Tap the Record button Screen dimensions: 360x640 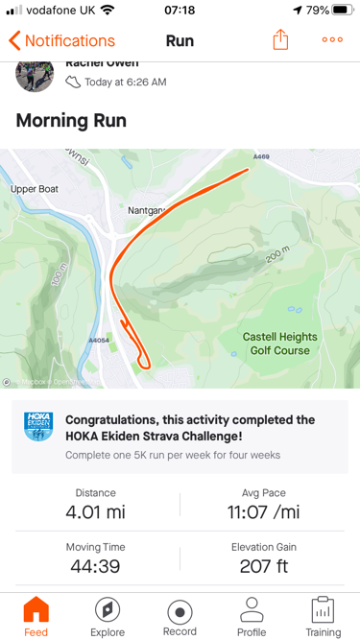[x=180, y=616]
